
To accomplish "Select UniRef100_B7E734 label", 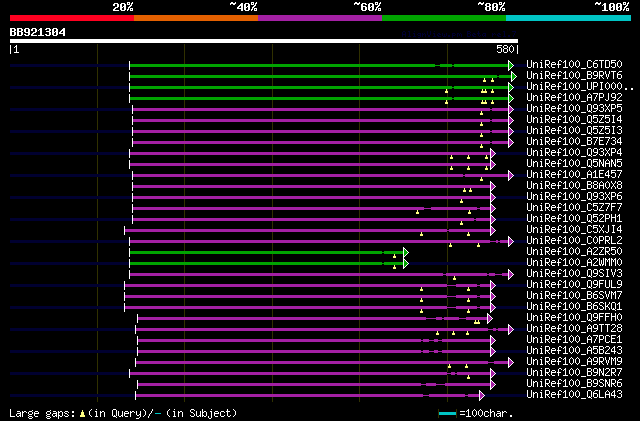I will point(574,142).
